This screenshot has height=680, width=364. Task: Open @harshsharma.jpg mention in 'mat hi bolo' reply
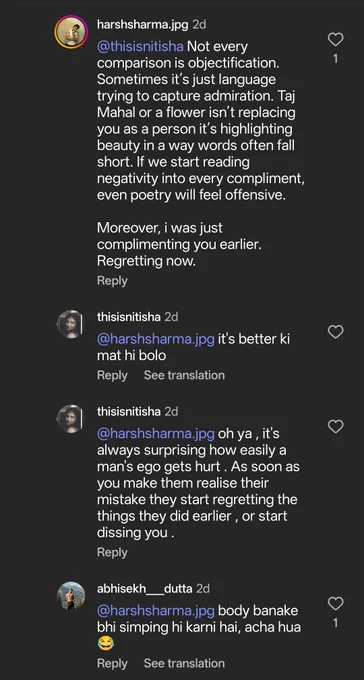pos(156,339)
